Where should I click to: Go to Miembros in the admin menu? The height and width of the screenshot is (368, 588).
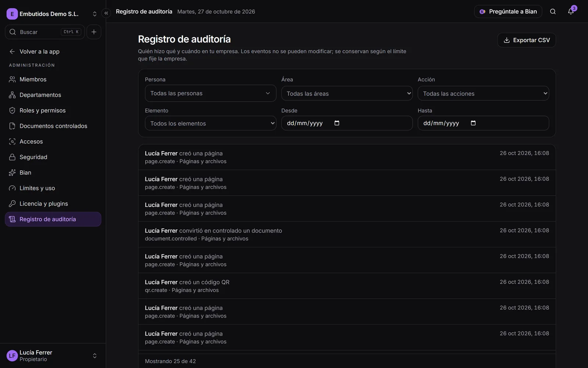[x=53, y=79]
